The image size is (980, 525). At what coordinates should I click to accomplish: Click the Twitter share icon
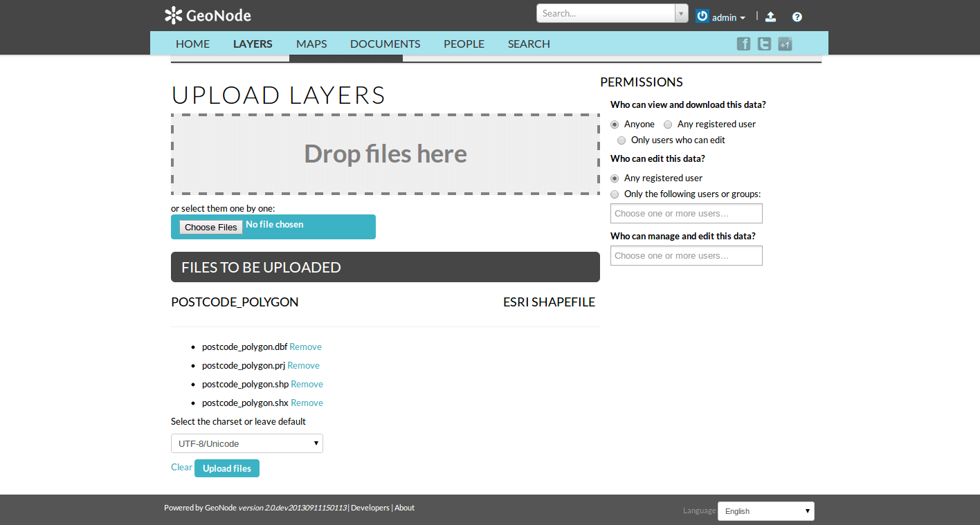tap(764, 44)
